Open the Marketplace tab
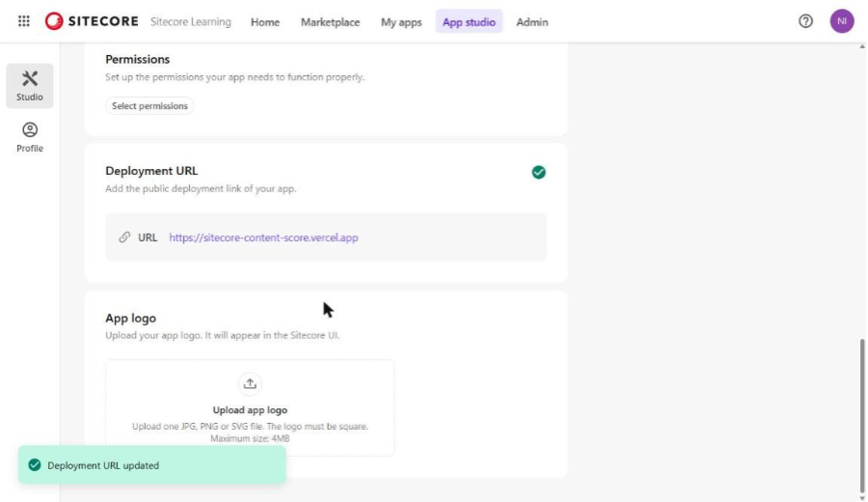 pos(330,22)
